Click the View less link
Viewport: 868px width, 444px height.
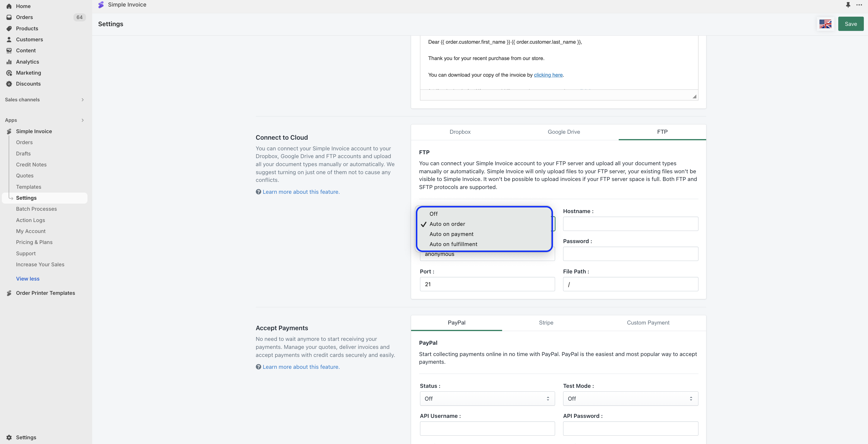[28, 279]
